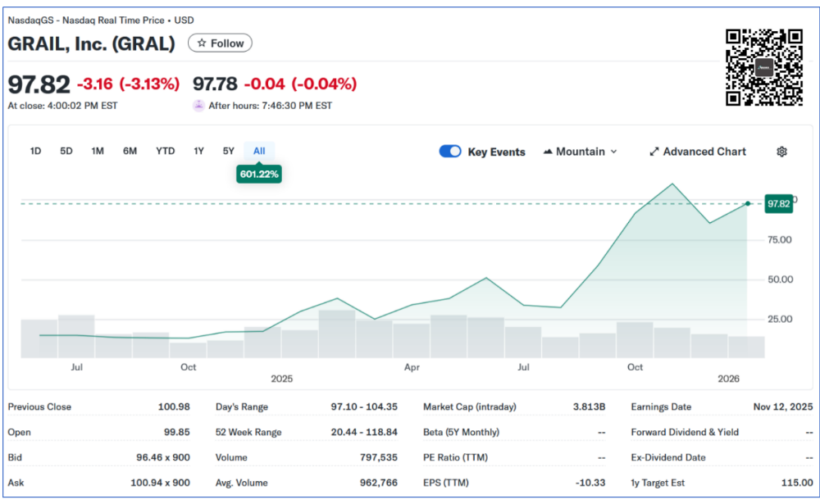Switch to the 1M range
This screenshot has width=820, height=504.
pos(98,151)
